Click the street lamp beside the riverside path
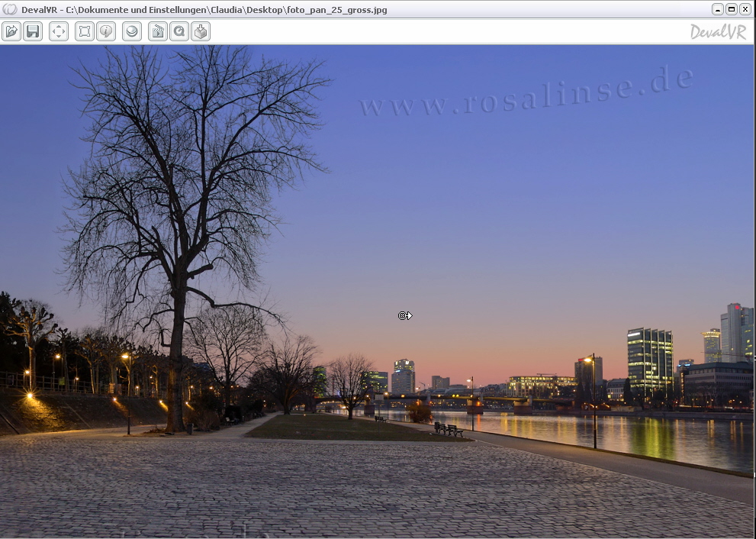Viewport: 756px width, 539px height. (x=594, y=401)
